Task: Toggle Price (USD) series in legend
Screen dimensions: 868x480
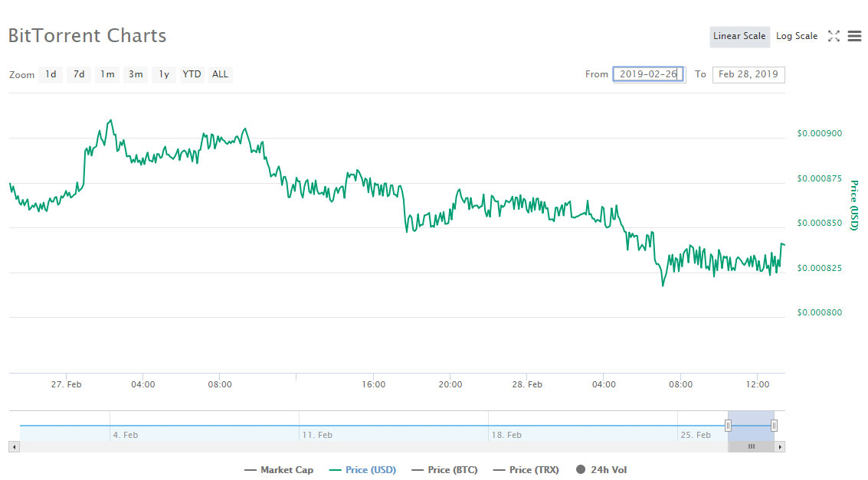Action: pyautogui.click(x=362, y=470)
